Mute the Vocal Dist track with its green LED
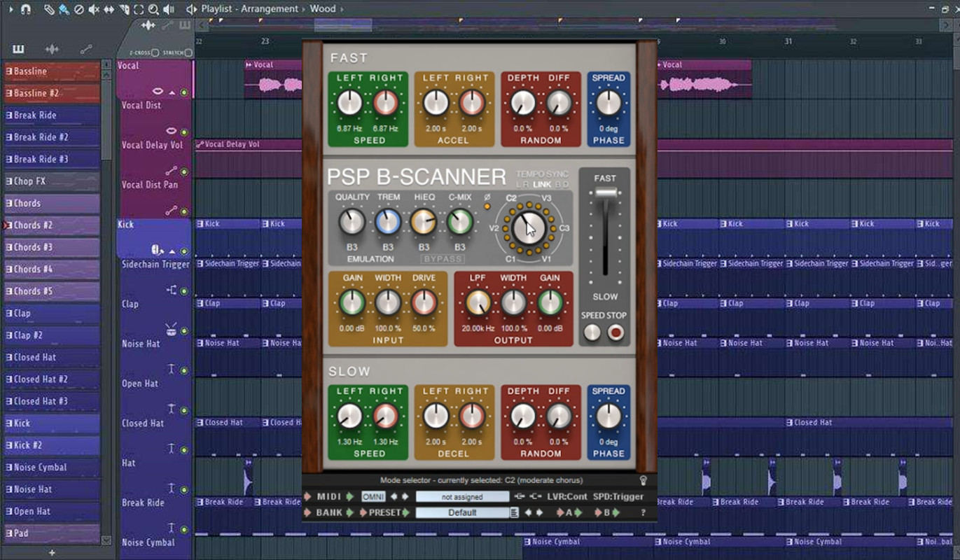Image resolution: width=960 pixels, height=560 pixels. click(x=184, y=132)
